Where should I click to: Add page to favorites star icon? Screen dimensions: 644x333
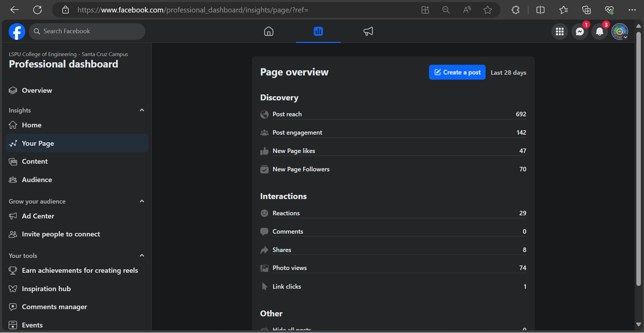488,10
